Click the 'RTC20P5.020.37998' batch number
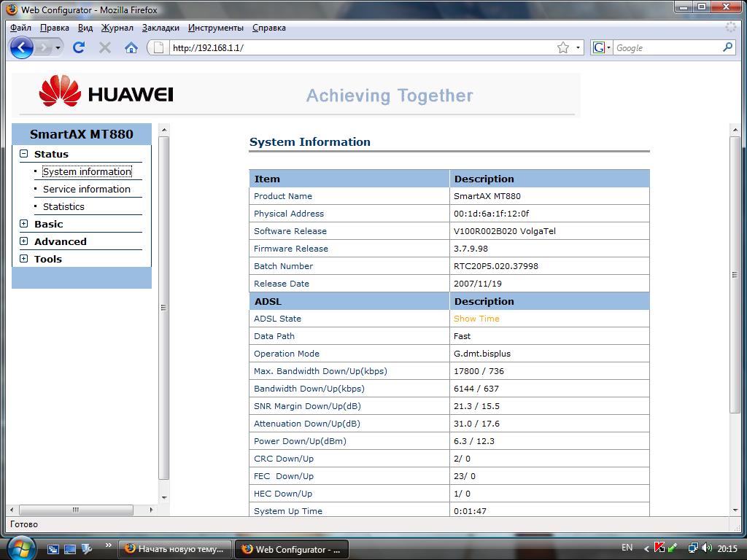 [496, 265]
